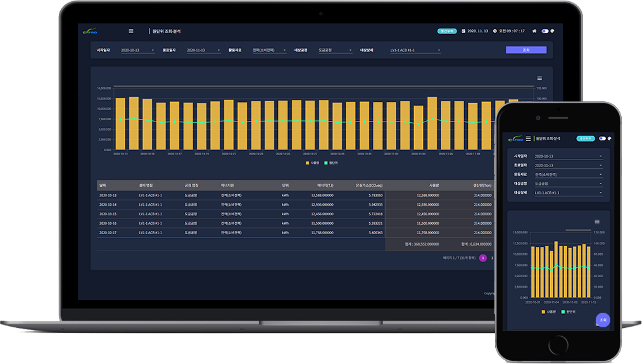Click the calendar icon next to 2020. 11. 13

pos(463,31)
